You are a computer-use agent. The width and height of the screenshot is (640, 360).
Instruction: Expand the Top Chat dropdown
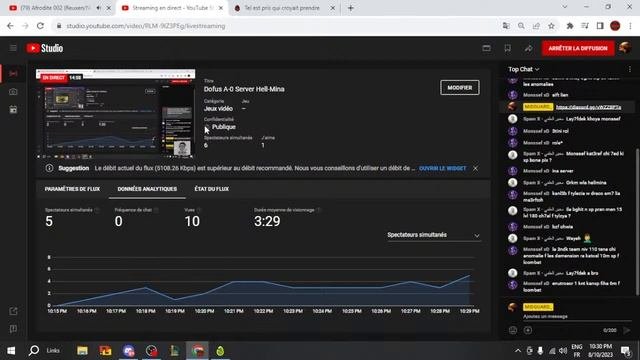(x=524, y=69)
